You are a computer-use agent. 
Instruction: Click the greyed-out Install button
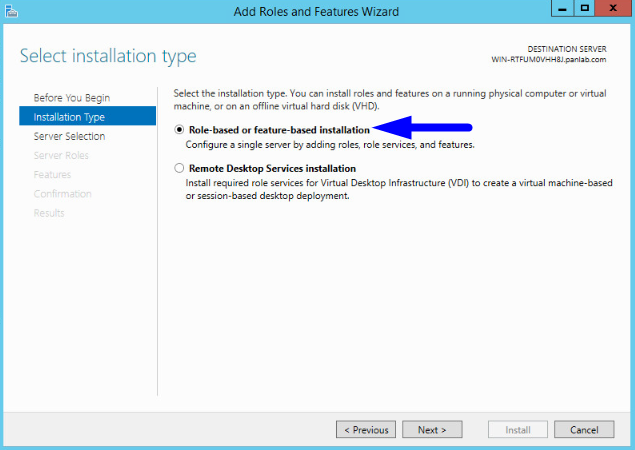pos(518,430)
